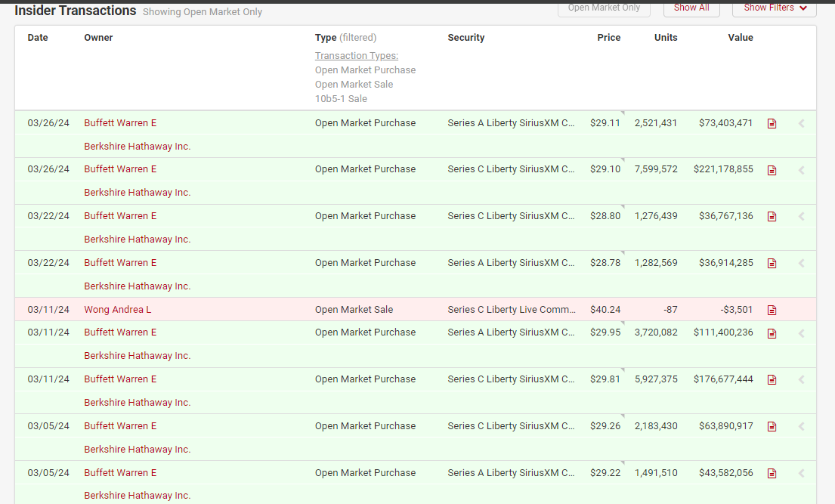Open filing document for $111,400,236 purchase
The image size is (835, 504).
772,333
